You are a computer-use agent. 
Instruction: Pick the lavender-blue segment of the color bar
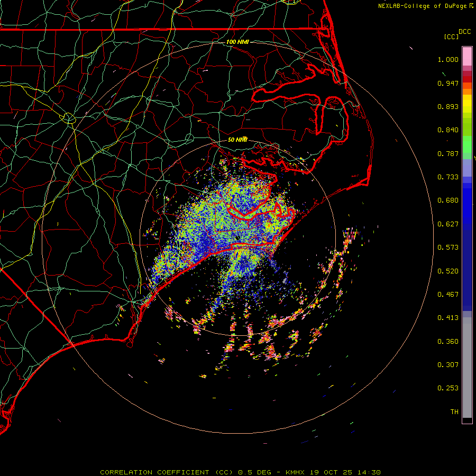[467, 168]
